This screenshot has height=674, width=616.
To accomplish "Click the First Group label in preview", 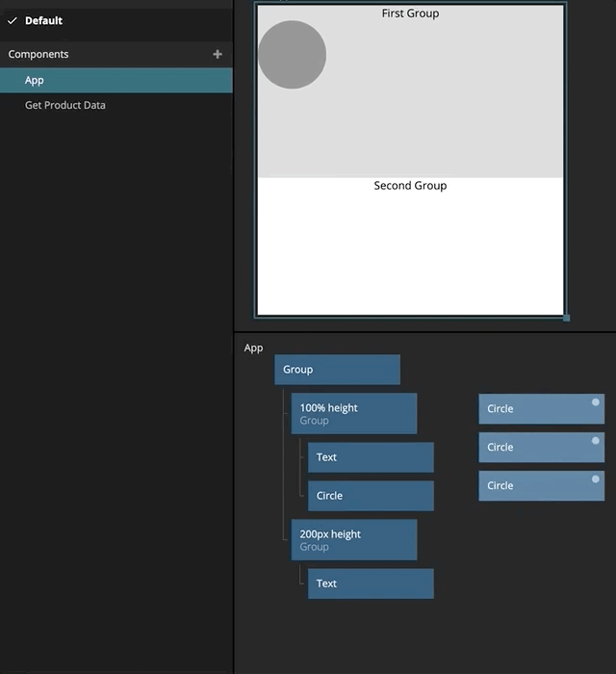I will (410, 13).
